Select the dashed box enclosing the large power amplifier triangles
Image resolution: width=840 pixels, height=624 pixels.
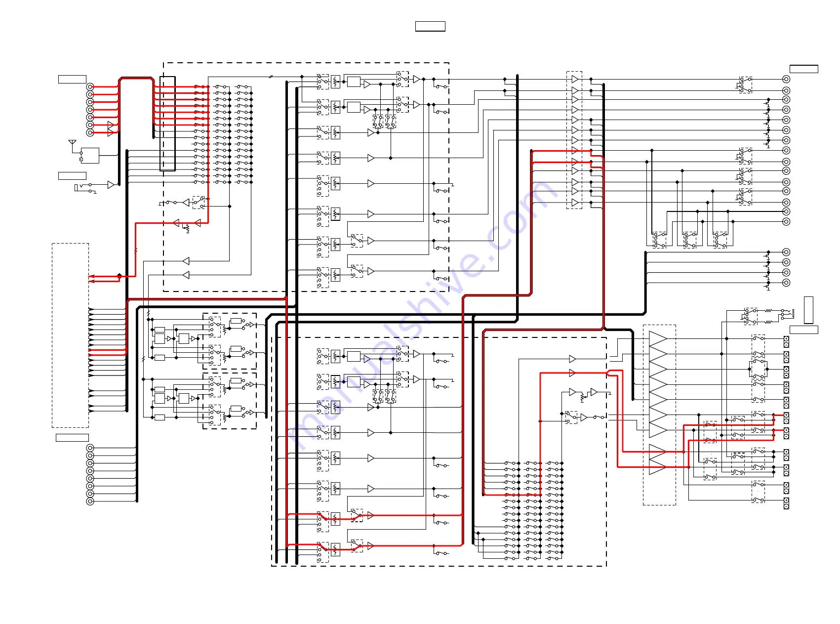[659, 415]
